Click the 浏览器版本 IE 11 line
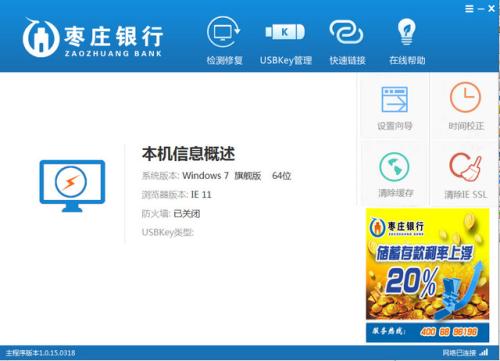Screen dimensions: 500x361 (x=177, y=195)
